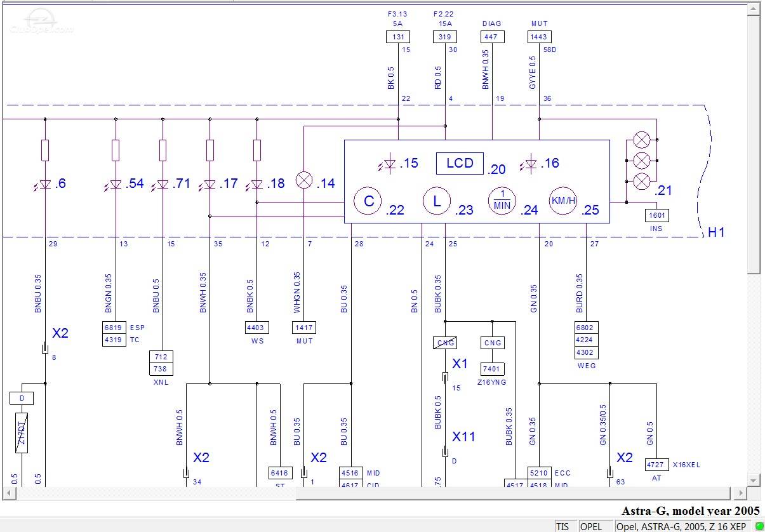Click fuse label F3.13
The width and height of the screenshot is (765, 532).
pos(398,14)
